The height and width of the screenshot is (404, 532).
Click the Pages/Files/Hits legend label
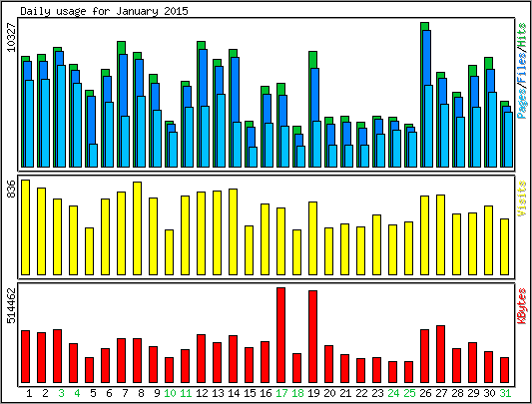(522, 71)
